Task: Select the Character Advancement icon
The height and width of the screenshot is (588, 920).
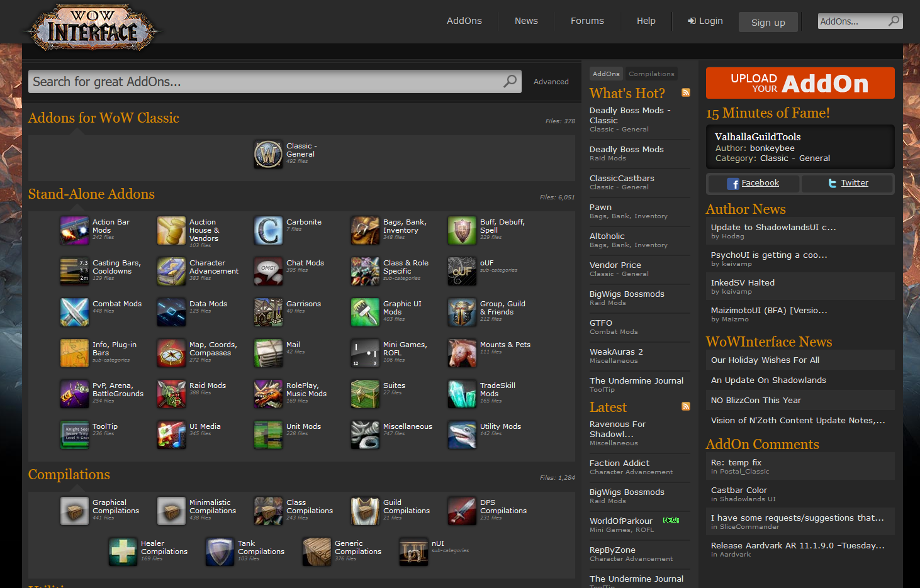Action: (171, 271)
